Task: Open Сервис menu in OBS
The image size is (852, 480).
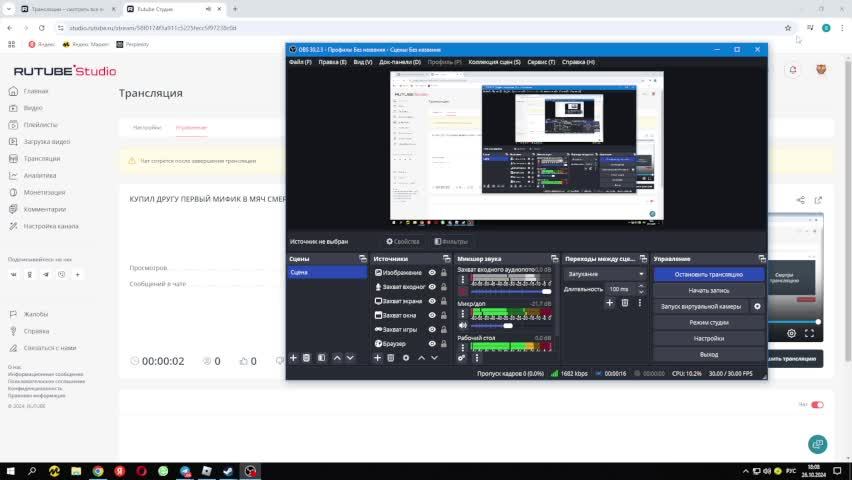Action: (x=541, y=62)
